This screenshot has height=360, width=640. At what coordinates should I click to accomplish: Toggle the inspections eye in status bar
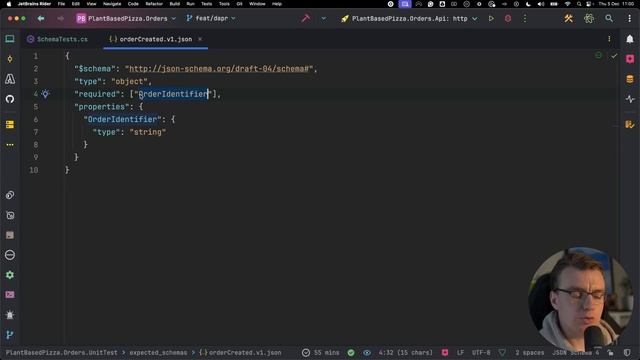(x=367, y=353)
